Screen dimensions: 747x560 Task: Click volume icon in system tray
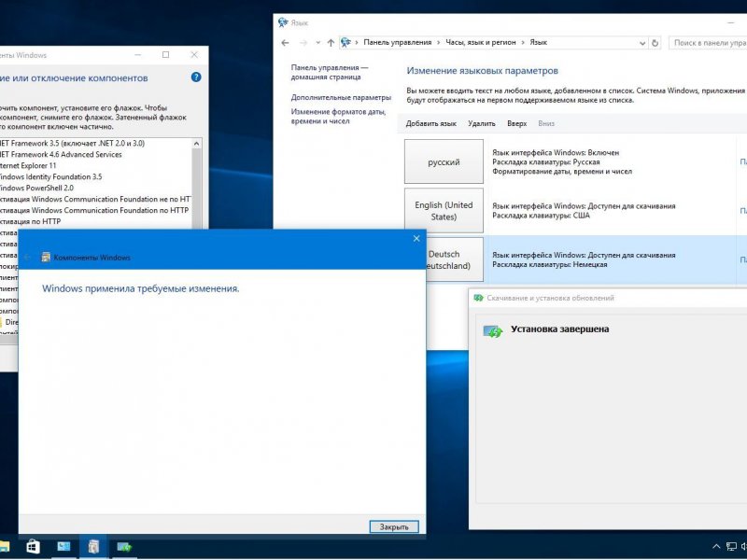pos(744,547)
